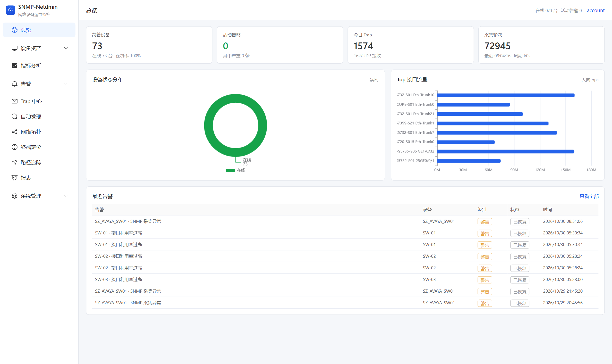
Task: Click the 今日 Trap value 1574
Action: tap(363, 46)
